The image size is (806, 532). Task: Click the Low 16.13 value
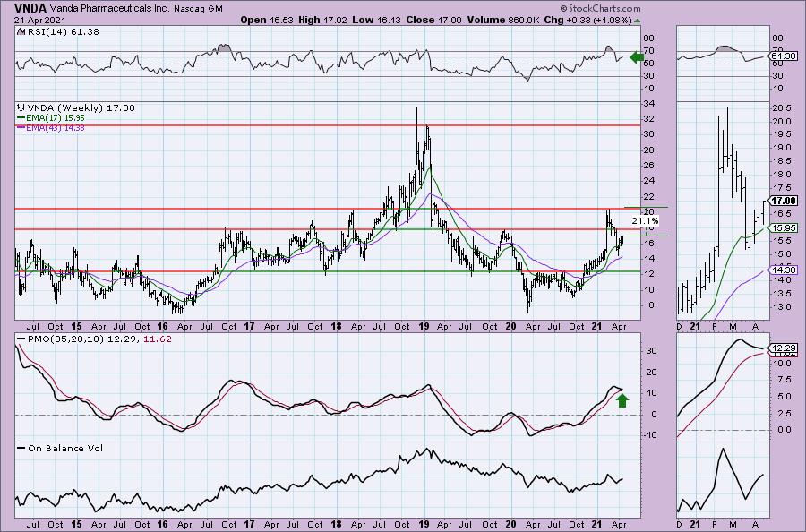(377, 20)
